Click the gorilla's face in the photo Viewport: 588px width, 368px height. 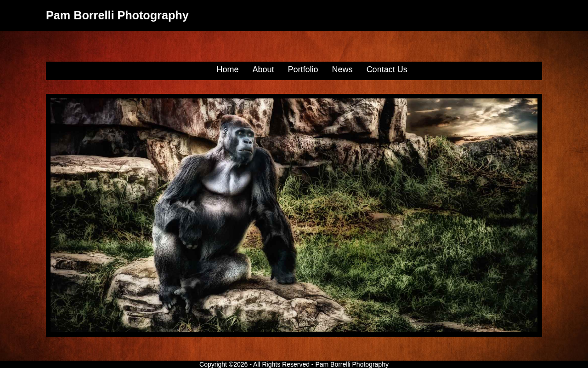pyautogui.click(x=242, y=140)
